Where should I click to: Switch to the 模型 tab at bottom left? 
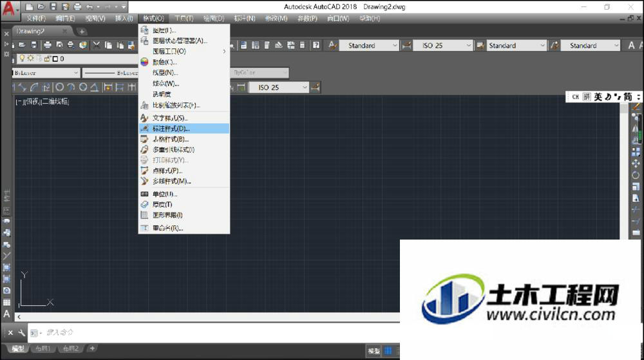point(17,348)
